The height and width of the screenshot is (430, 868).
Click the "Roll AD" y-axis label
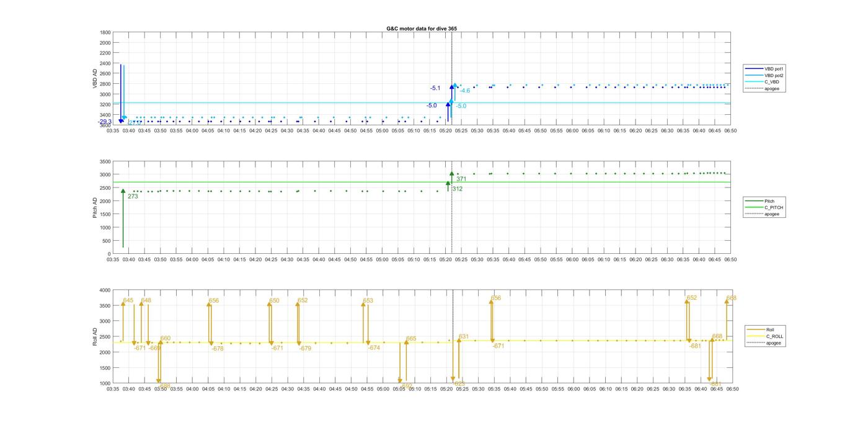(x=95, y=336)
